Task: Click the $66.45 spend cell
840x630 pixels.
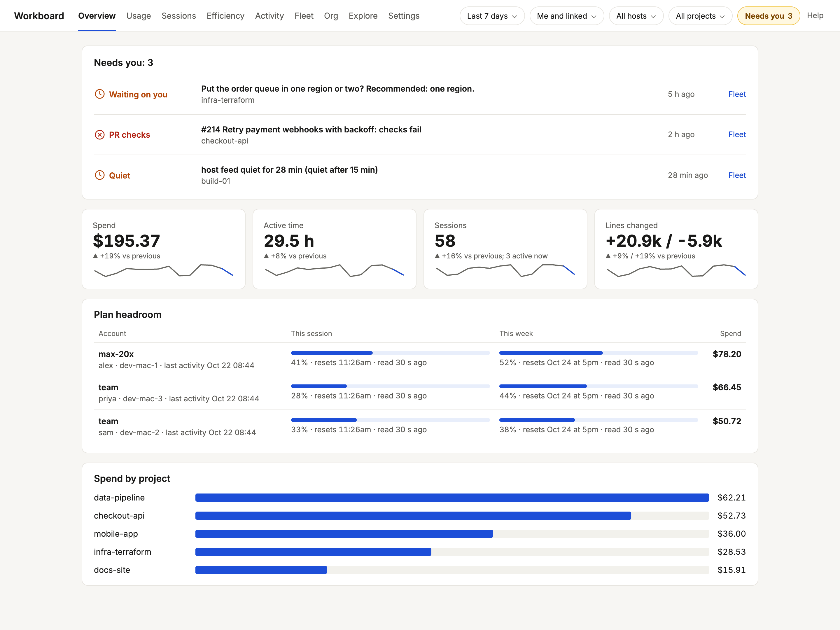Action: 727,387
